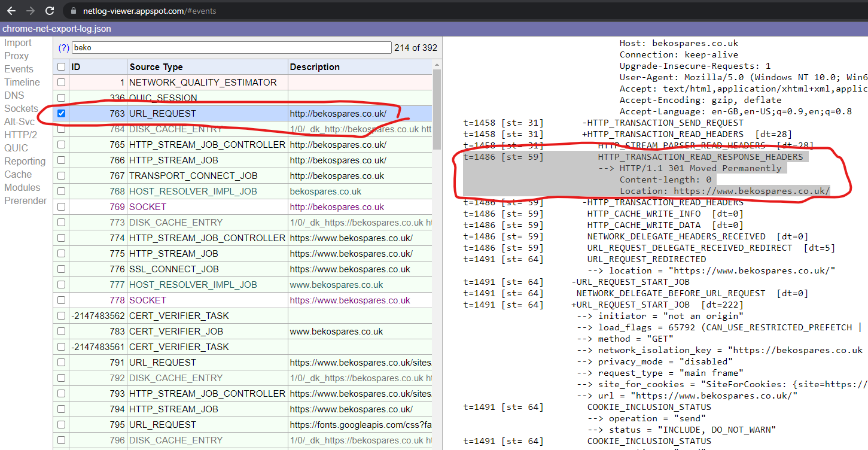Viewport: 868px width, 450px height.
Task: Click the chrome-net-export-log.json file title
Action: coord(56,29)
